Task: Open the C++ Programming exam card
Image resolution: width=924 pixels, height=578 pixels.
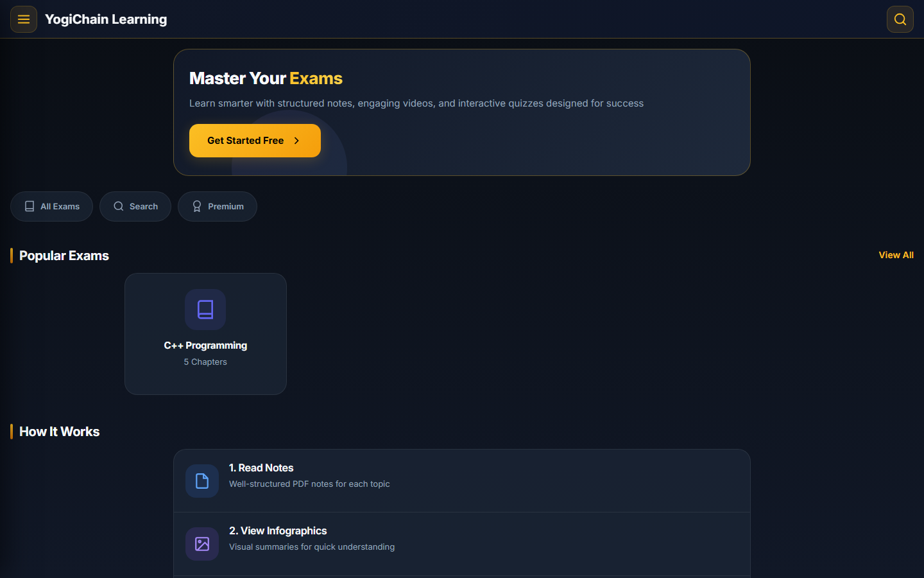Action: click(205, 334)
